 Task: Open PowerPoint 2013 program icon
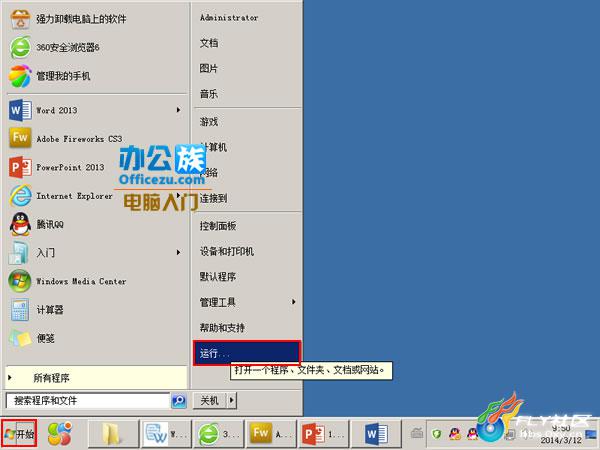[x=20, y=167]
